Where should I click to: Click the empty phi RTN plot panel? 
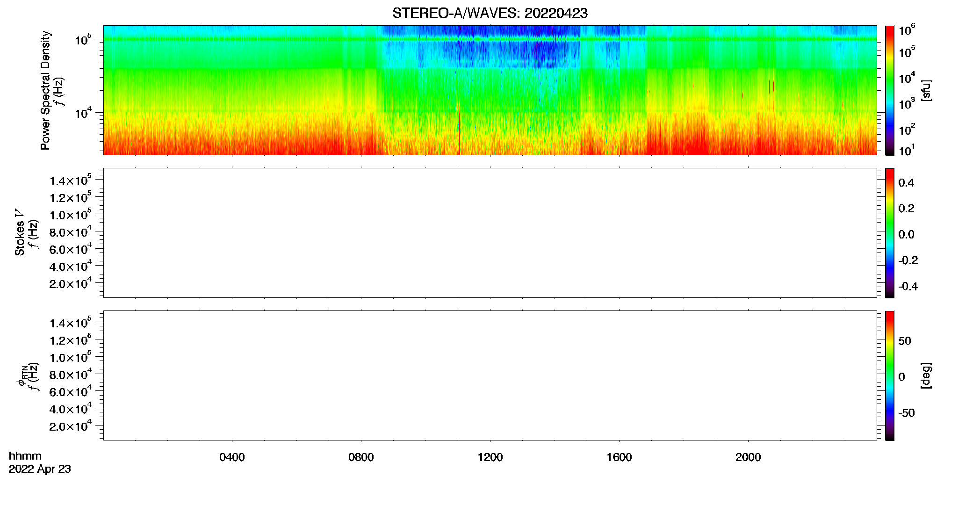point(490,375)
